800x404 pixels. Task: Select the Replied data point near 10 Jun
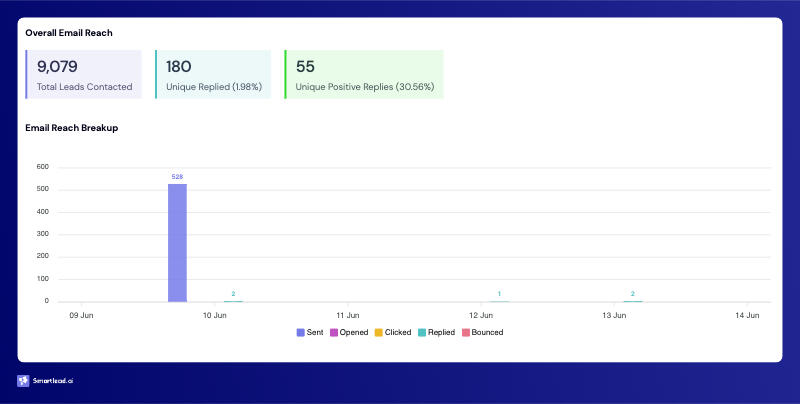coord(233,300)
